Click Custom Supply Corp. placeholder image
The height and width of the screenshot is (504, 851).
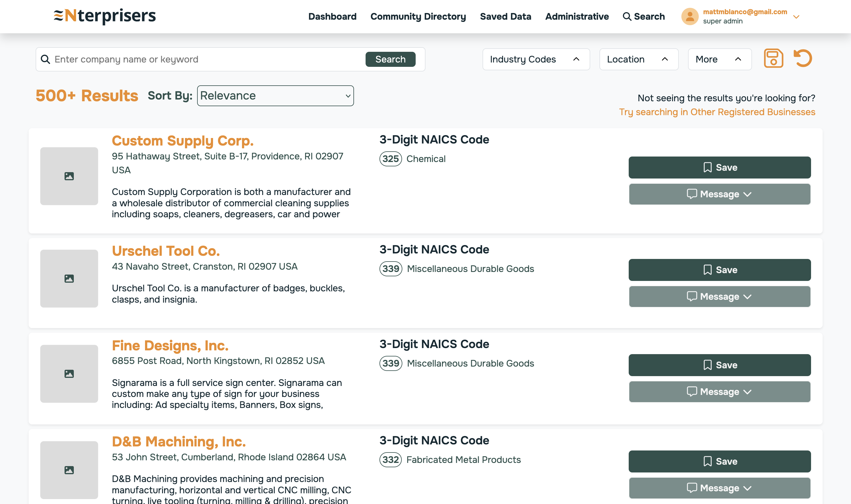point(69,176)
